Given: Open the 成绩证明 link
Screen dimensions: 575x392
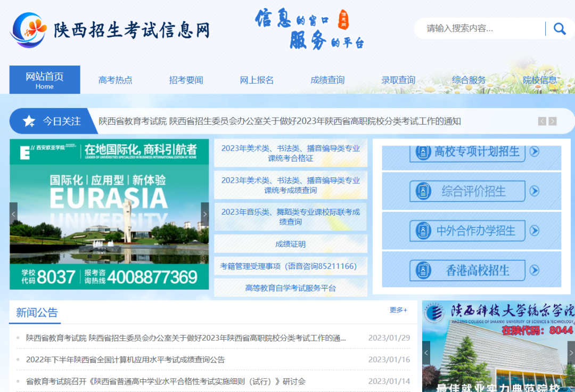Looking at the screenshot, I should point(290,244).
